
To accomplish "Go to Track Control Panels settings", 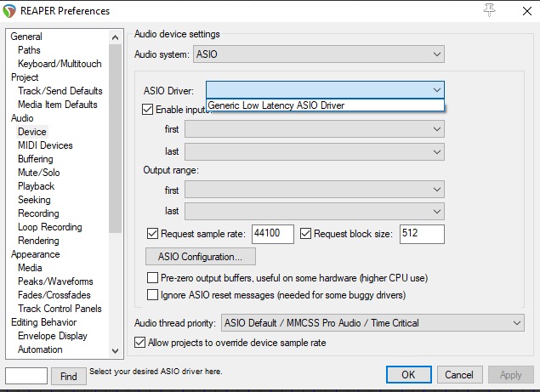I will click(60, 309).
